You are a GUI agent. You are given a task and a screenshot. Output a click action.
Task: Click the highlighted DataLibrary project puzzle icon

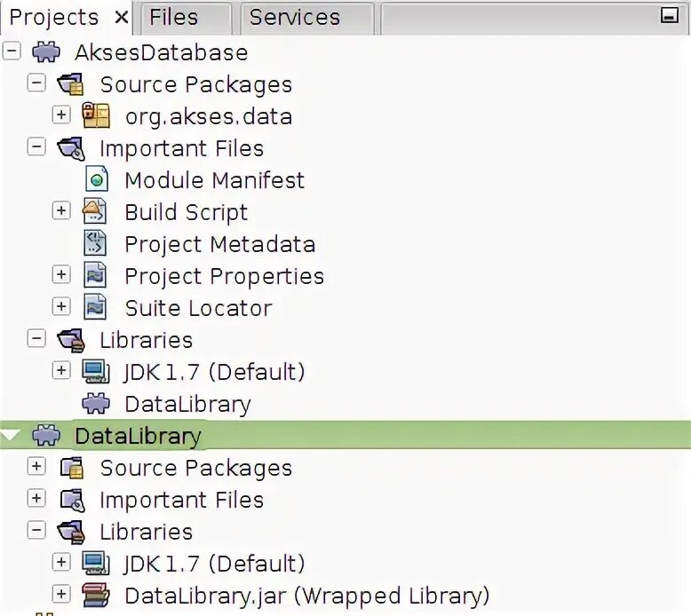click(46, 435)
